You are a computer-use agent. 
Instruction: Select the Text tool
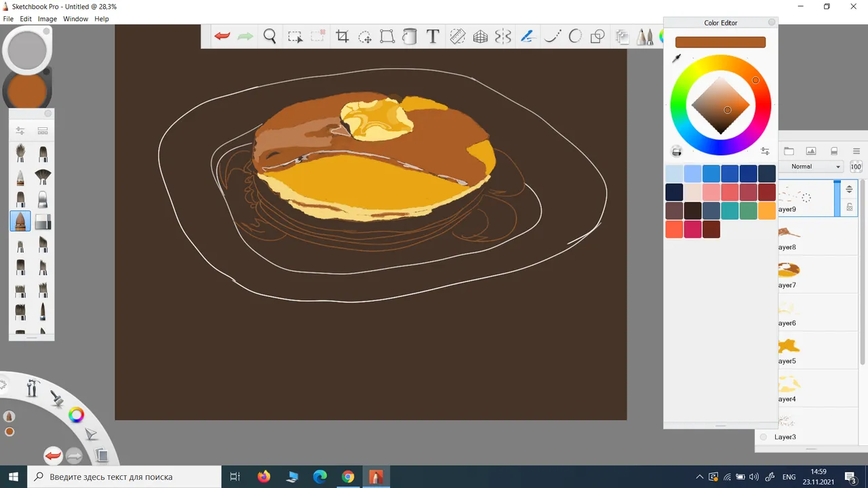433,37
